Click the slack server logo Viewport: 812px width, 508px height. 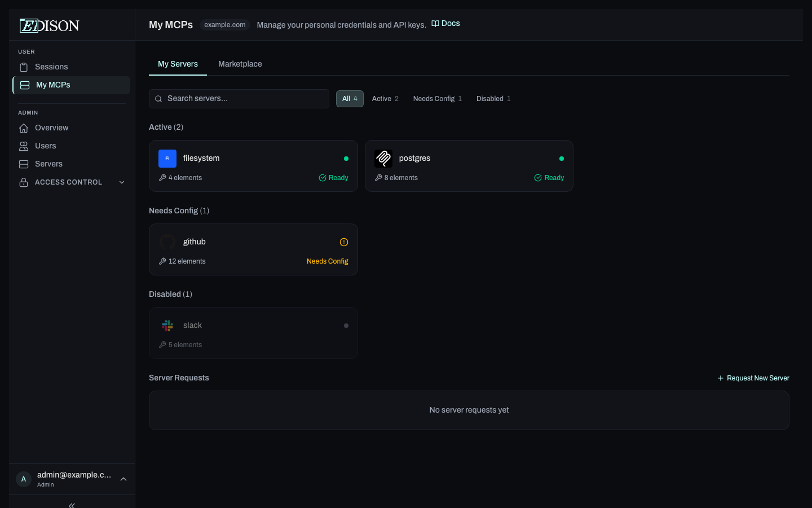(167, 326)
